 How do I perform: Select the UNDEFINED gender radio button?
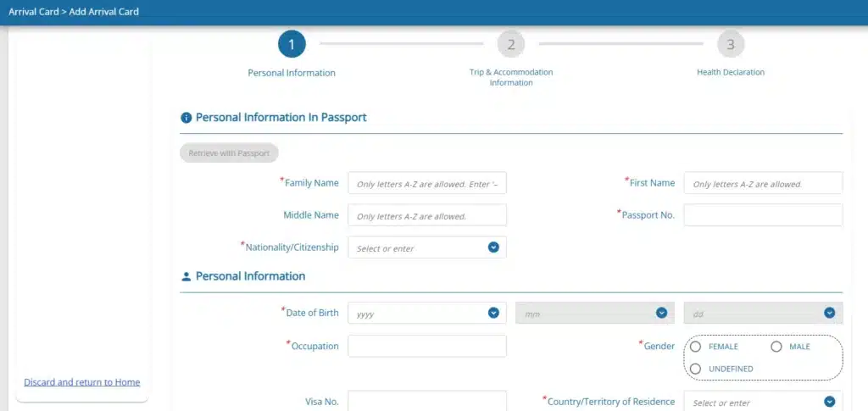[x=696, y=369]
